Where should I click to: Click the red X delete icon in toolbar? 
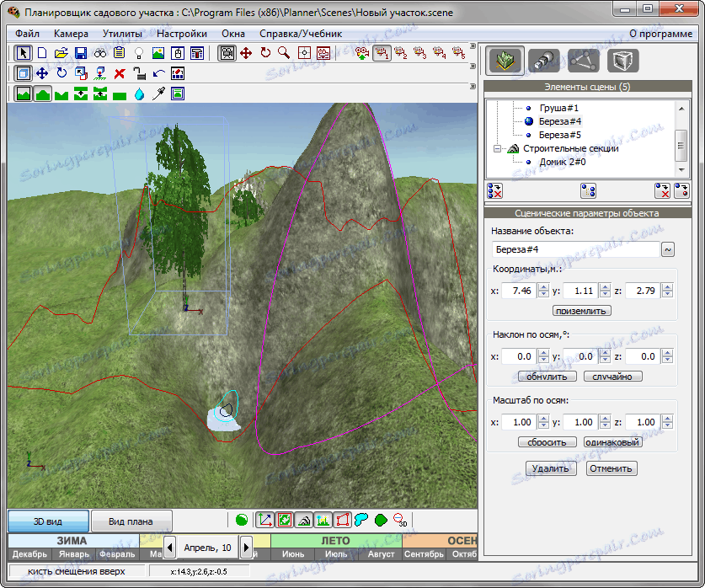pyautogui.click(x=120, y=73)
